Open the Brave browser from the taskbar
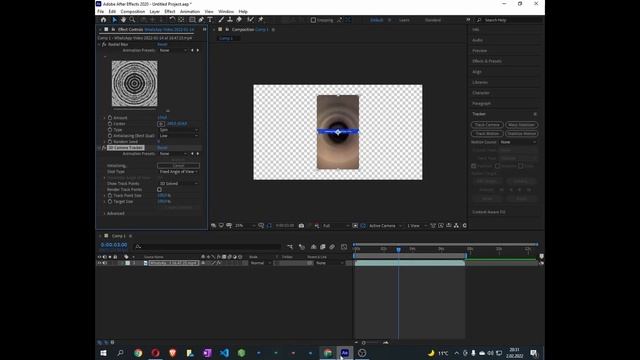The height and width of the screenshot is (360, 640). pyautogui.click(x=173, y=353)
